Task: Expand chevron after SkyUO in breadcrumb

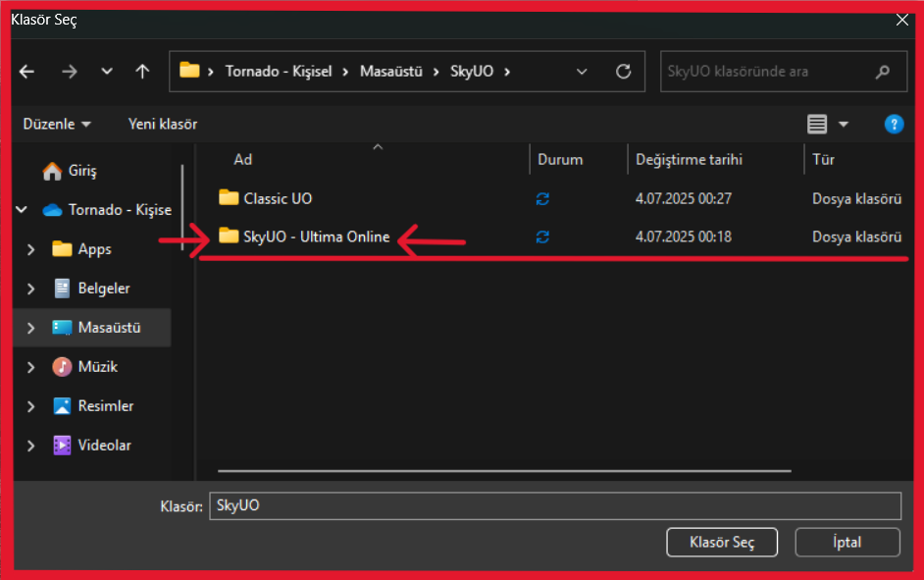Action: tap(507, 72)
